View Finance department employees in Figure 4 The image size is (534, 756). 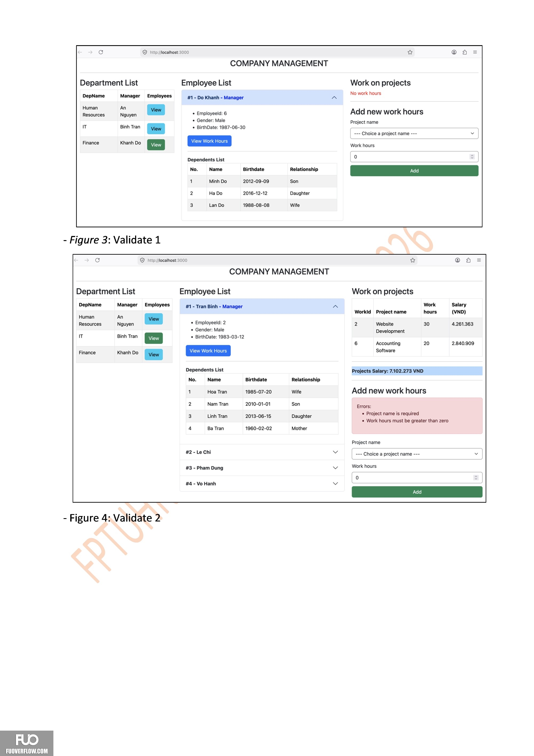154,355
